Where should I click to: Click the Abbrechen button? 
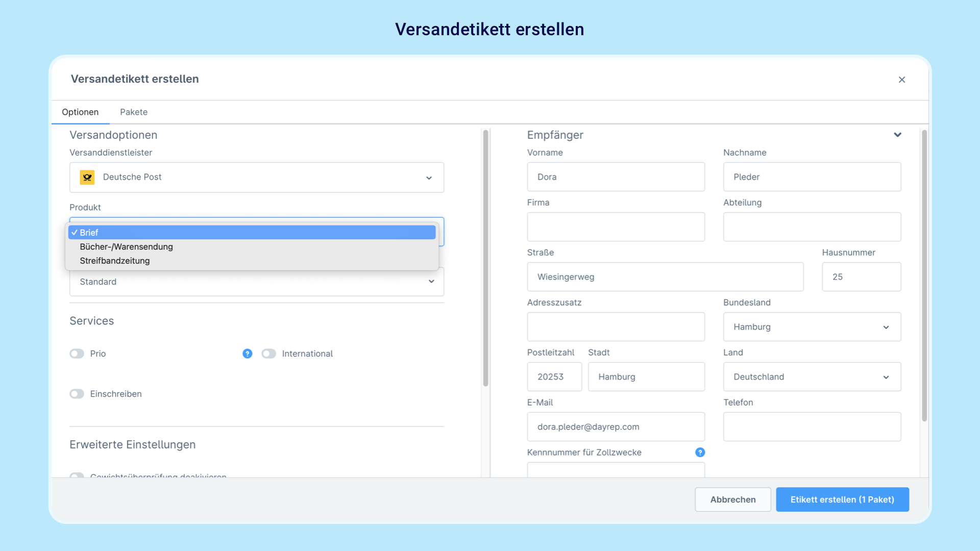point(732,499)
